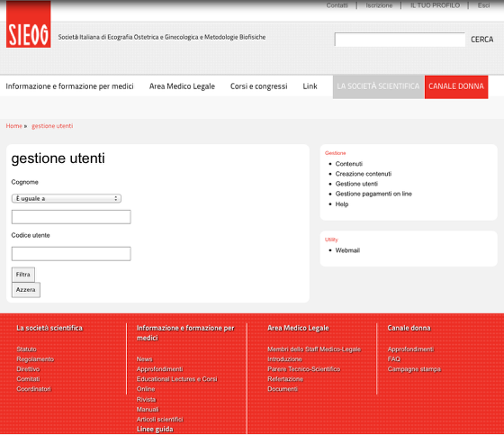Viewport: 504px width, 435px height.
Task: Click the Cognome text field
Action: (x=71, y=217)
